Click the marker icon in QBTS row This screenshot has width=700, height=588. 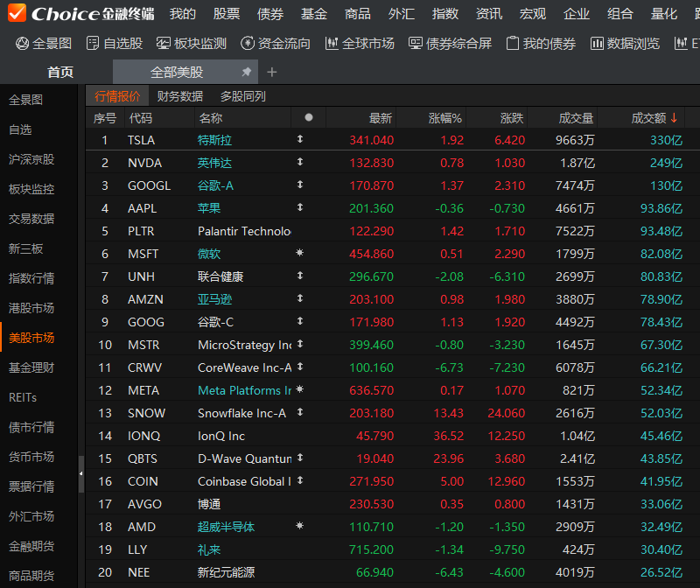tap(300, 458)
